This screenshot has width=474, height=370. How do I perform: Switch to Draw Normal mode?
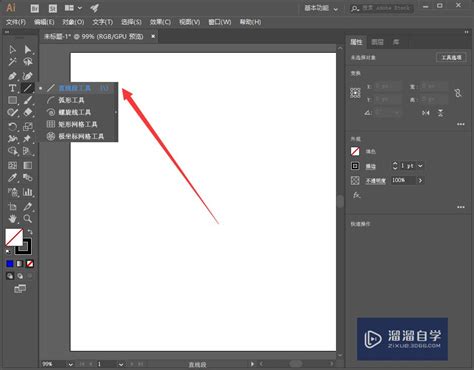(10, 276)
